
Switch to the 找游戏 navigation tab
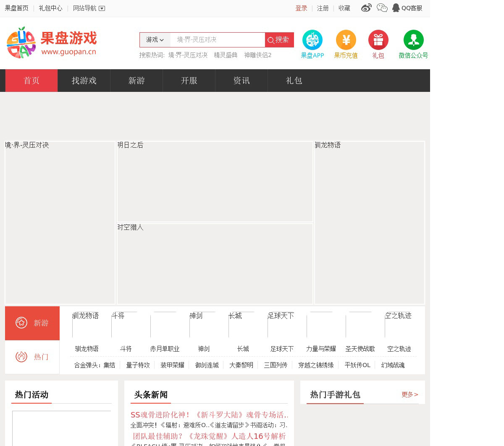(x=84, y=81)
